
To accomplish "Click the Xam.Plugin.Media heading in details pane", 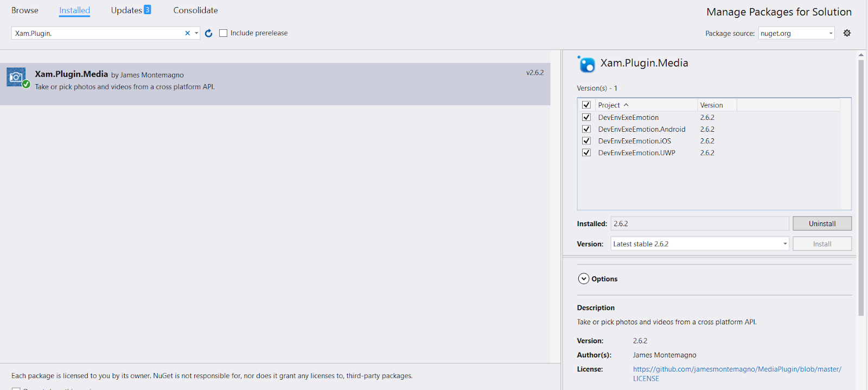I will [644, 63].
